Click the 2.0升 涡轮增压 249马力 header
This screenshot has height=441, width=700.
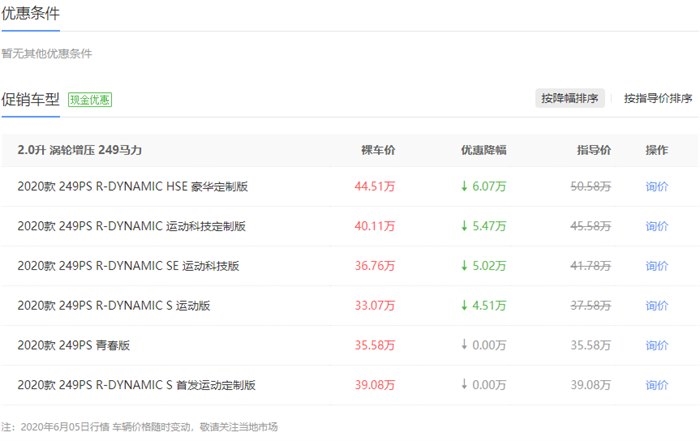tap(80, 150)
